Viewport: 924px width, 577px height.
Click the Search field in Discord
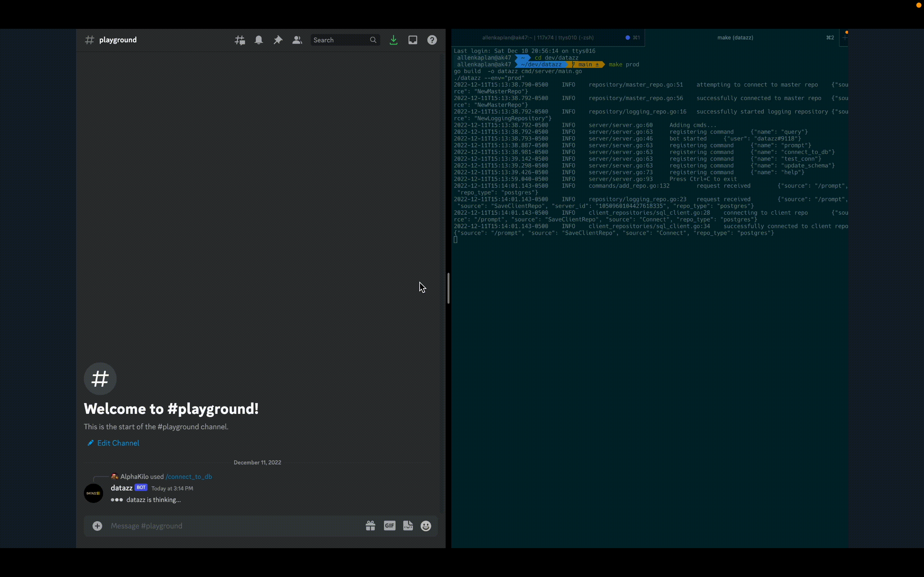(x=340, y=40)
